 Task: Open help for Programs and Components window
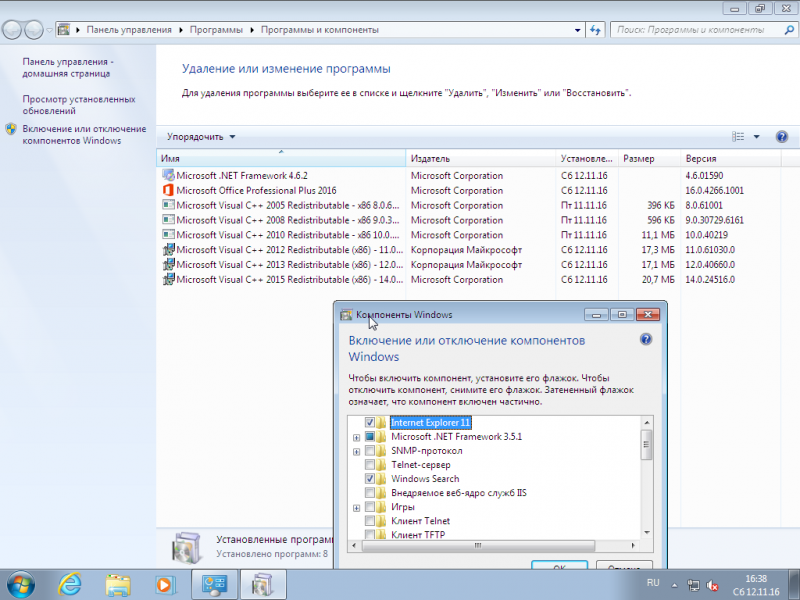pos(782,136)
